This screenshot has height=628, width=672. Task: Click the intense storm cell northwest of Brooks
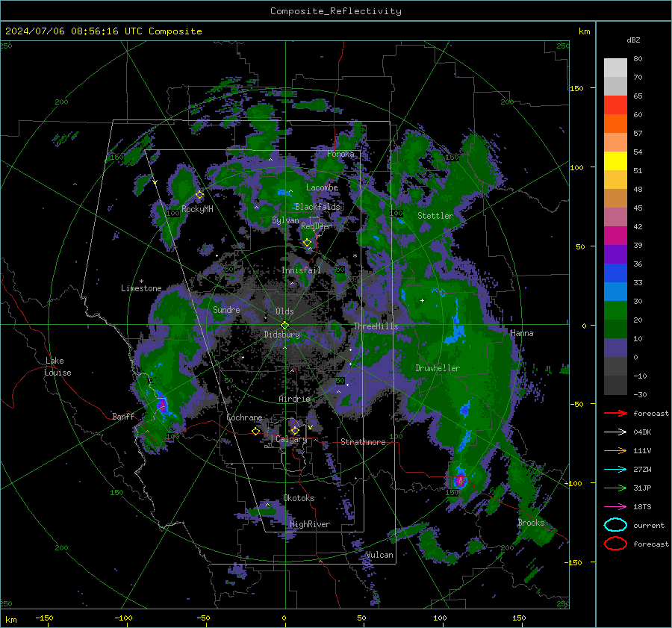pos(460,480)
